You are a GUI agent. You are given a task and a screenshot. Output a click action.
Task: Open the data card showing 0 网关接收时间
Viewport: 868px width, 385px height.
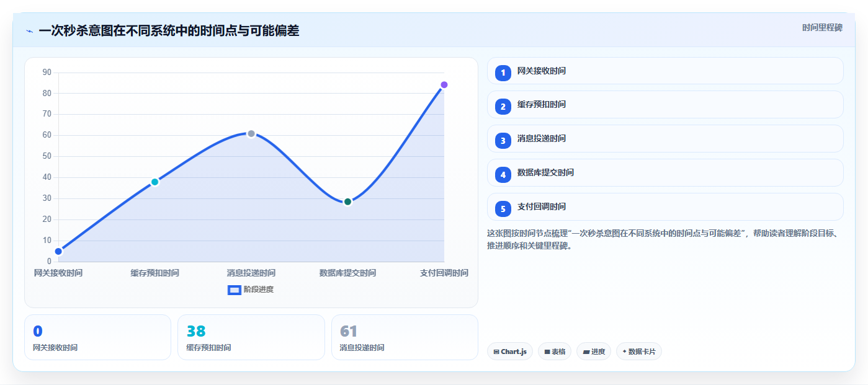[97, 337]
